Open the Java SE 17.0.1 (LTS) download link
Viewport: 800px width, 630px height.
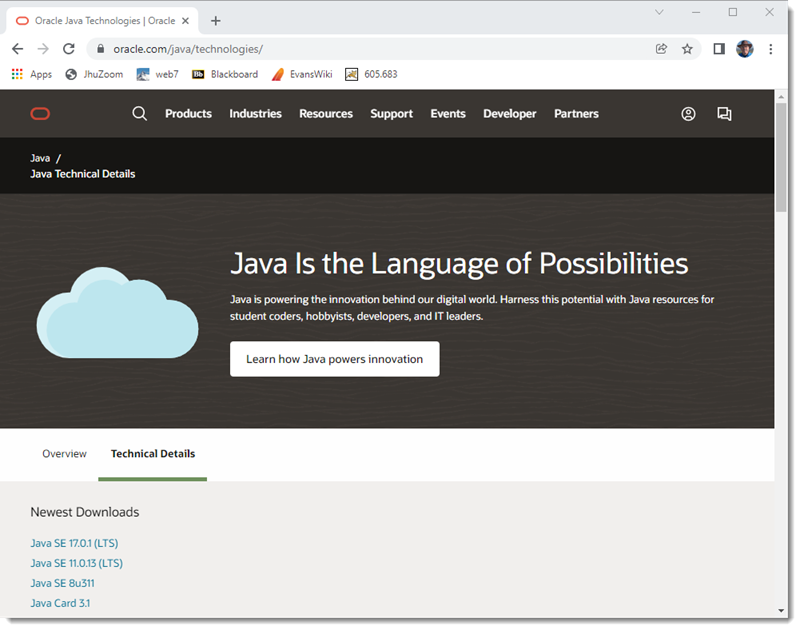pyautogui.click(x=74, y=543)
